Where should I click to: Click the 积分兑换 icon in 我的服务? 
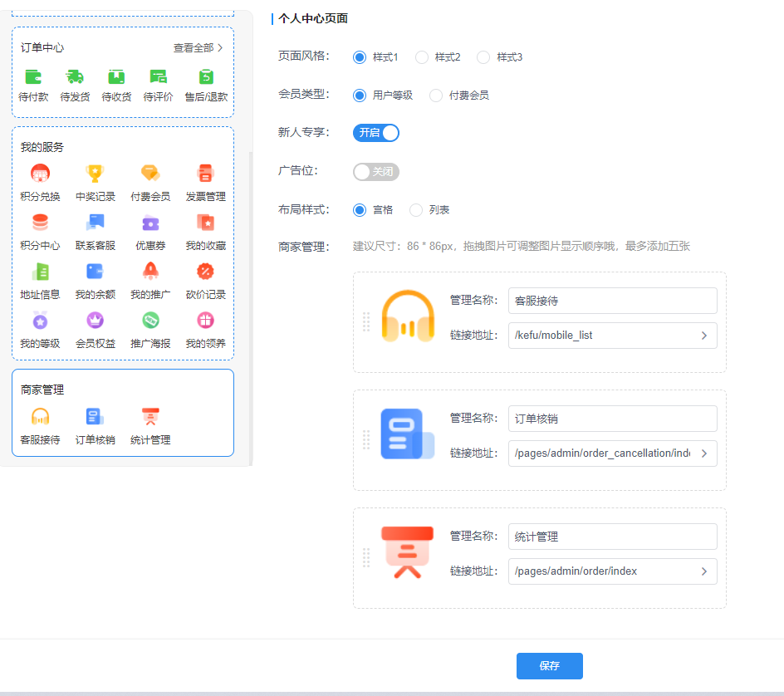(40, 174)
